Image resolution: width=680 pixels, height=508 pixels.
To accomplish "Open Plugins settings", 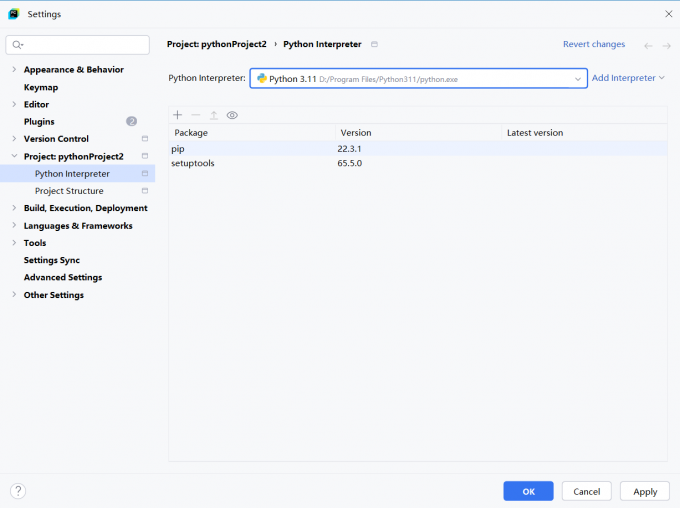I will (x=39, y=122).
